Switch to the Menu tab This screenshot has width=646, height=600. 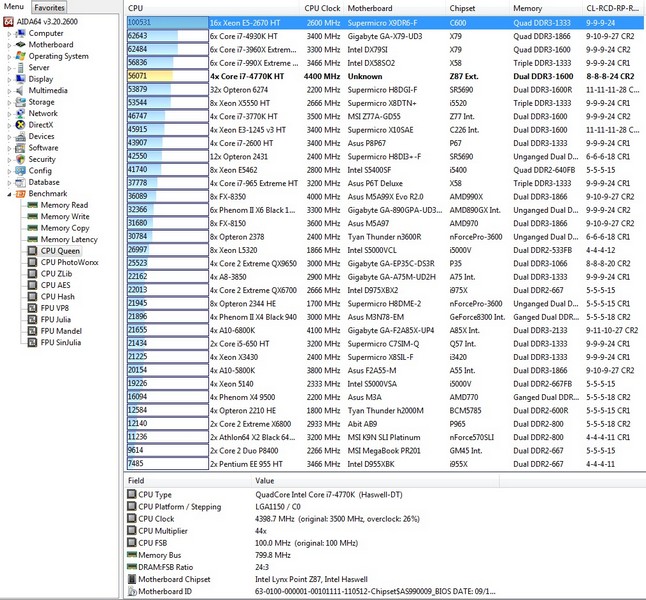click(x=14, y=7)
